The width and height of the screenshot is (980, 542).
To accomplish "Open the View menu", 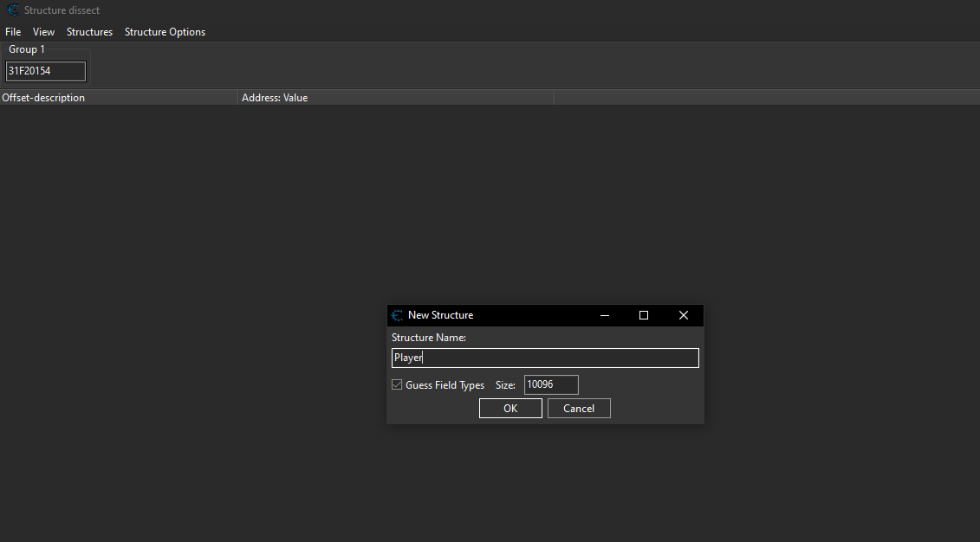I will click(43, 32).
